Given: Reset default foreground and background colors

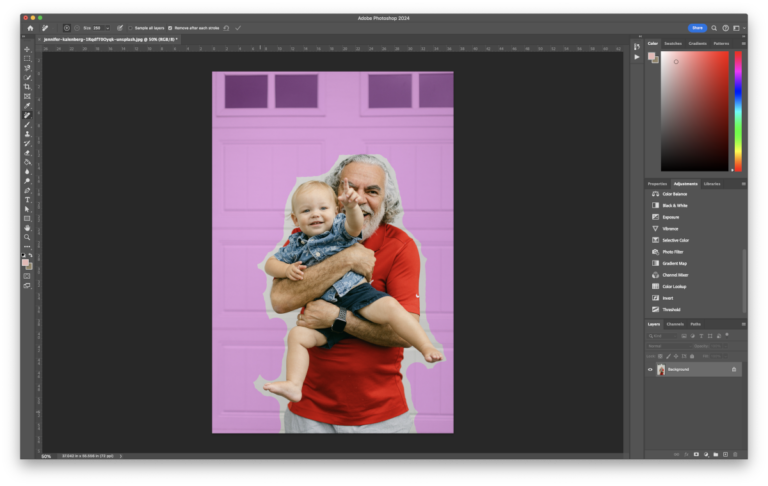Looking at the screenshot, I should pyautogui.click(x=24, y=255).
